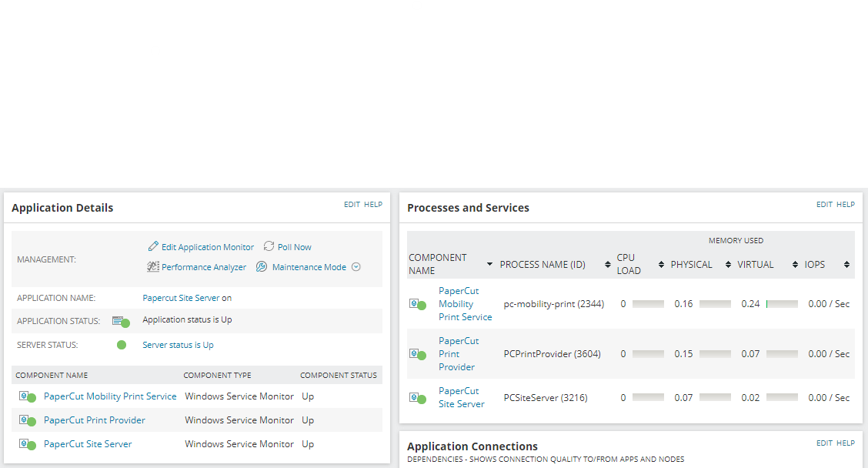Click the 0.16 physical memory value
The height and width of the screenshot is (468, 868).
683,304
